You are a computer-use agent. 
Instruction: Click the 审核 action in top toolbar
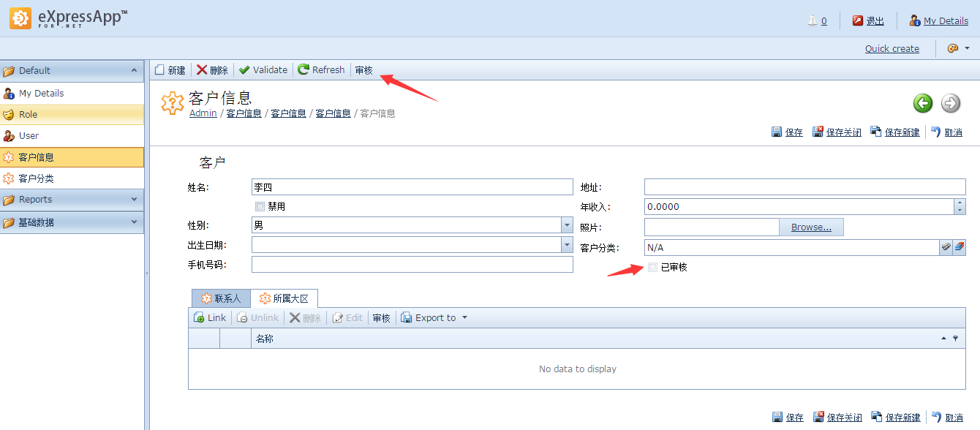coord(363,70)
